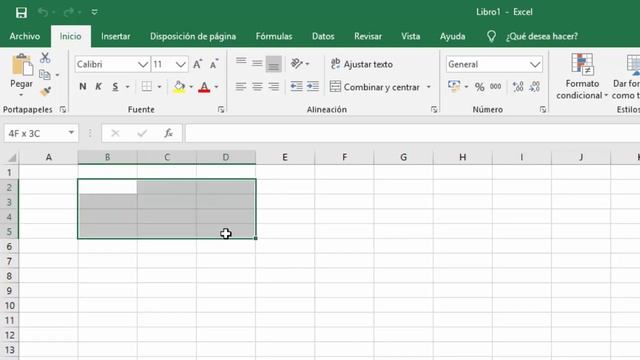640x360 pixels.
Task: Open the Fuente dialog launcher
Action: (x=221, y=109)
